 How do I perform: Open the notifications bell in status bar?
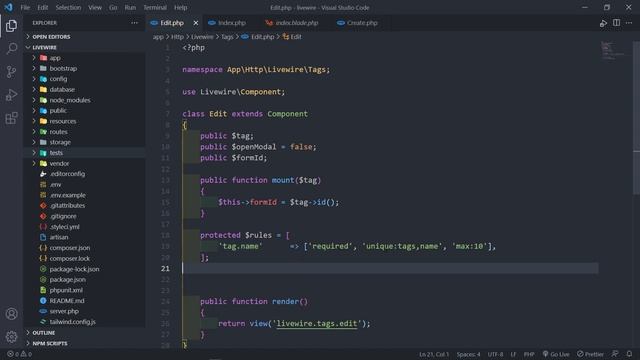pyautogui.click(x=629, y=354)
